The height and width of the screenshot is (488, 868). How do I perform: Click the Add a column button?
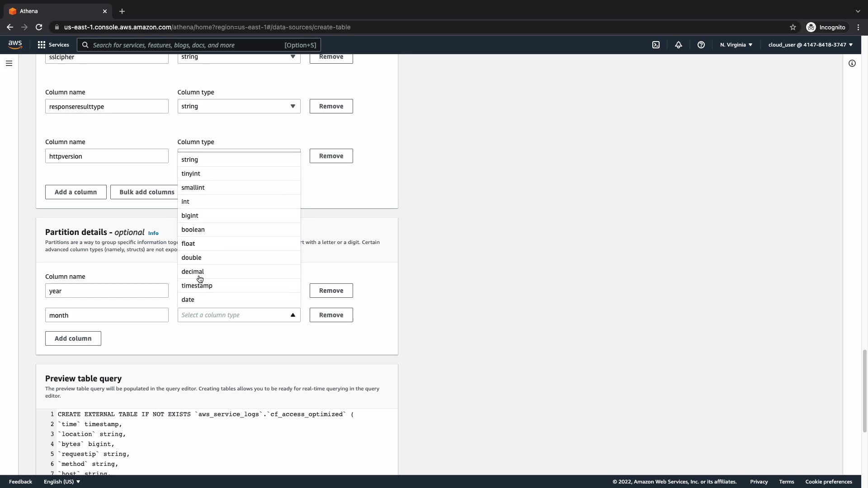coord(76,192)
